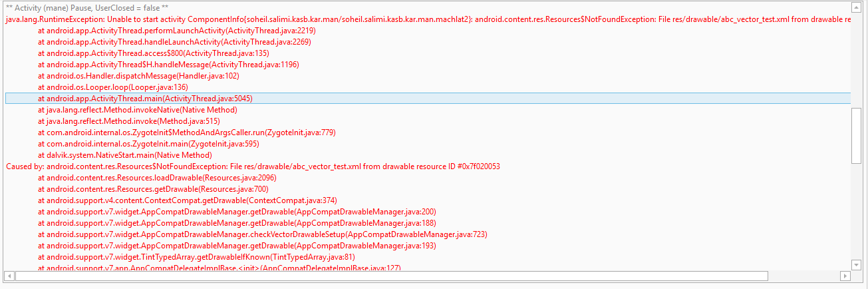Viewport: 868px width, 289px height.
Task: Click the highlighted ActivityThread.main line
Action: 145,99
